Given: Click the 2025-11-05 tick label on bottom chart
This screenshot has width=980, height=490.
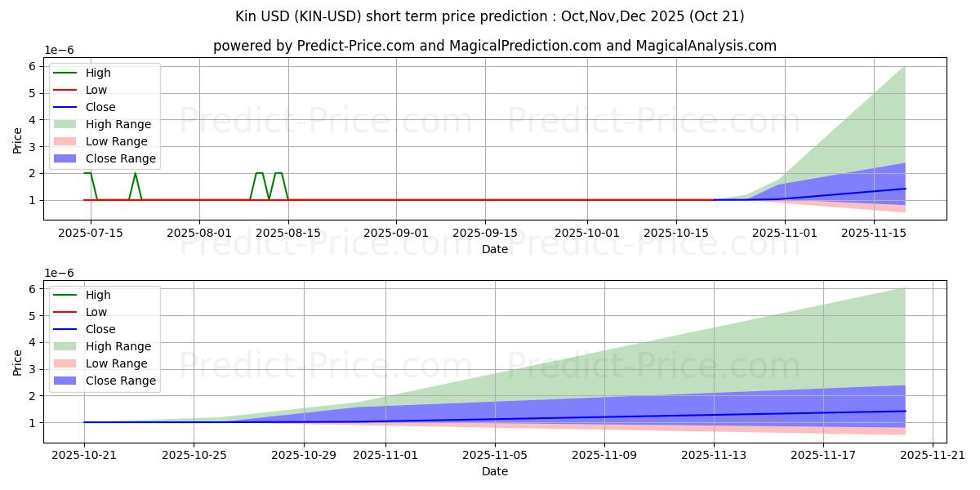Looking at the screenshot, I should [x=495, y=455].
